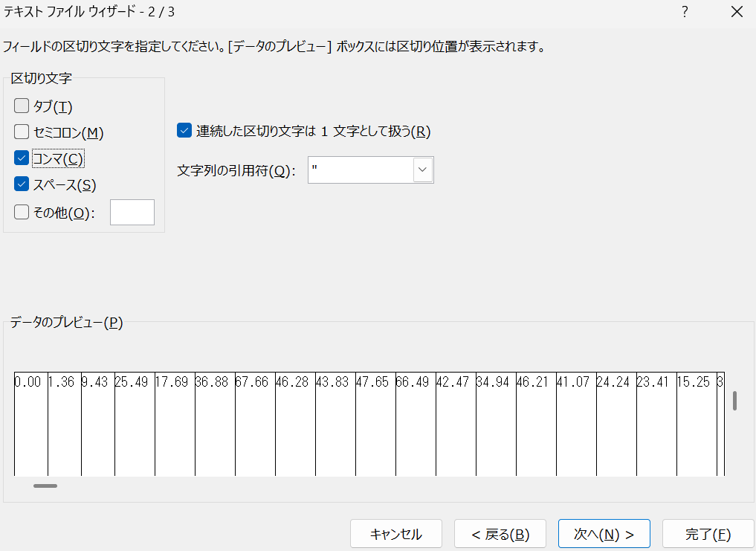The image size is (756, 551).
Task: Select the preview column containing 36.88
Action: [215, 424]
